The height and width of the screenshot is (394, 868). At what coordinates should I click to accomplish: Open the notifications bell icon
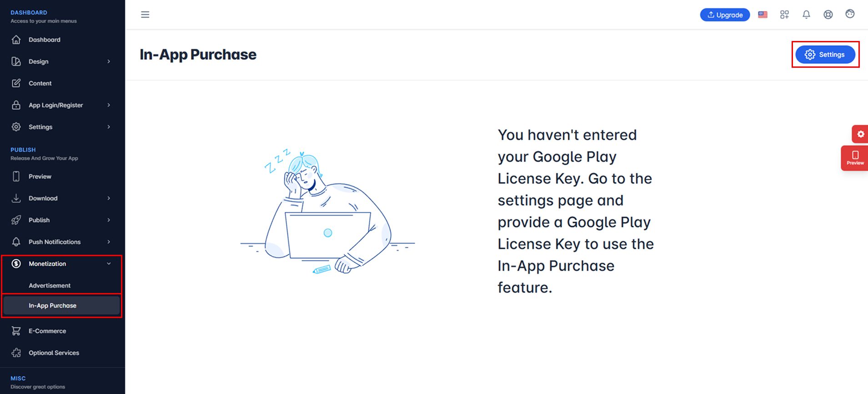(x=806, y=15)
